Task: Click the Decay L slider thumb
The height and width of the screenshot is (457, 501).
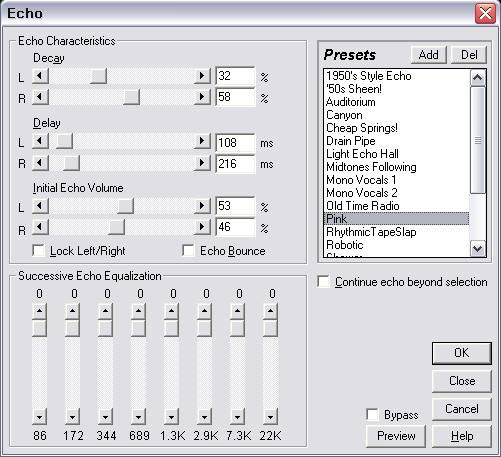Action: [x=99, y=76]
